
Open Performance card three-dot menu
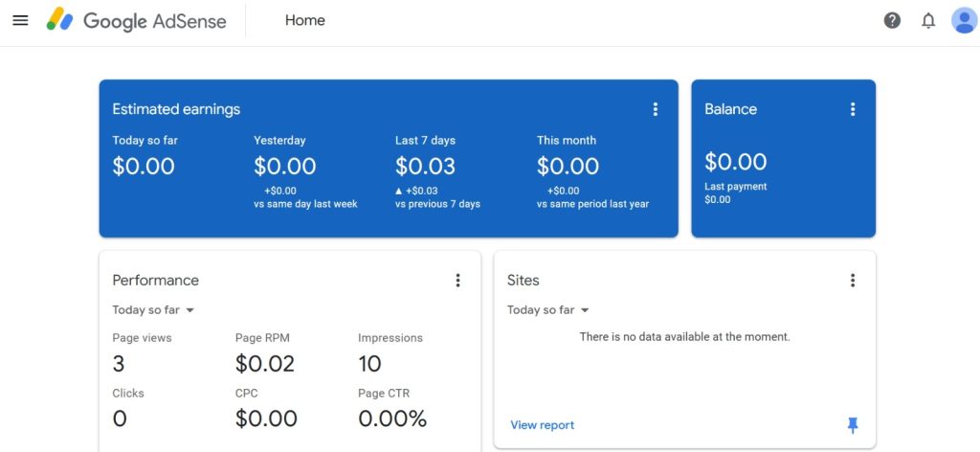coord(457,281)
